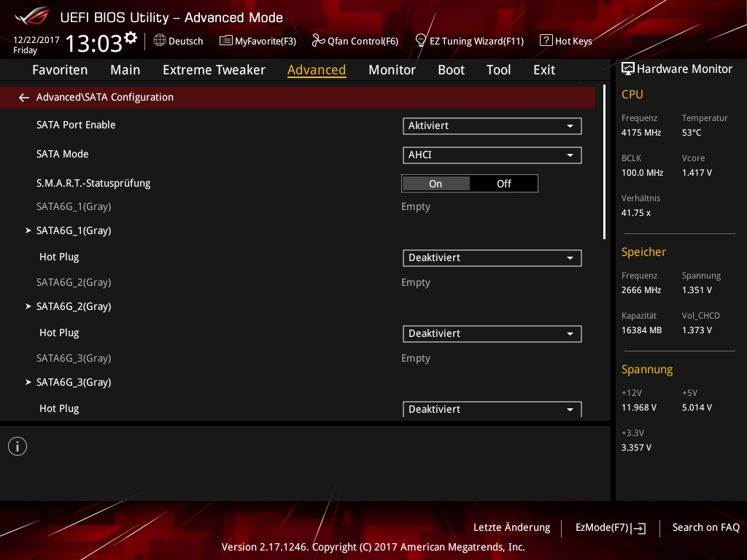The width and height of the screenshot is (747, 560).
Task: Click the Vcore value 1.417 V
Action: (x=697, y=173)
